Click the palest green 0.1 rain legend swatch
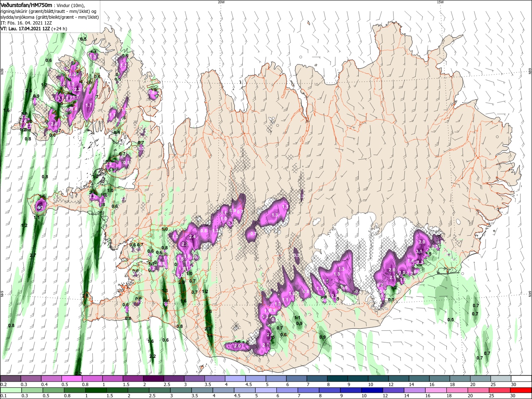 tap(10, 390)
